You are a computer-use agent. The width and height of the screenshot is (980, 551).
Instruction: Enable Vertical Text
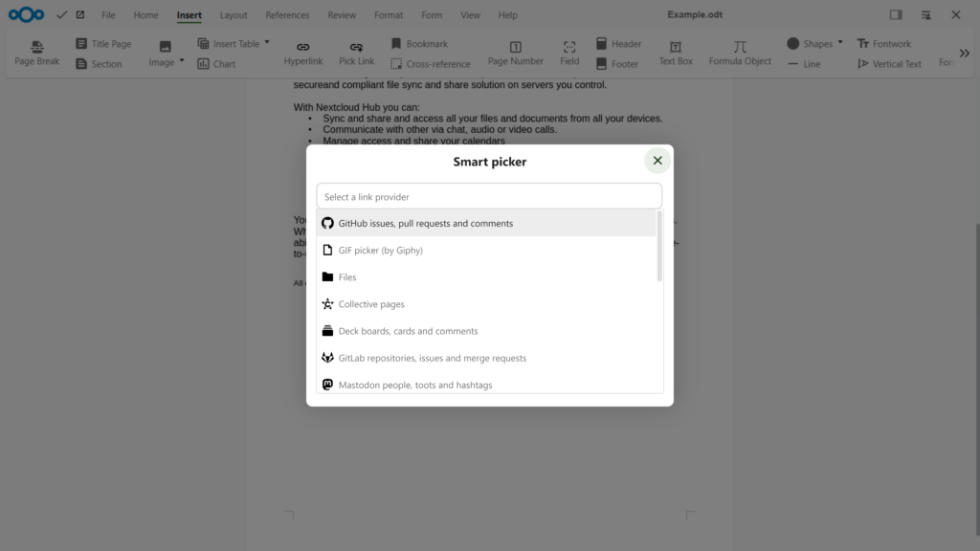[889, 63]
